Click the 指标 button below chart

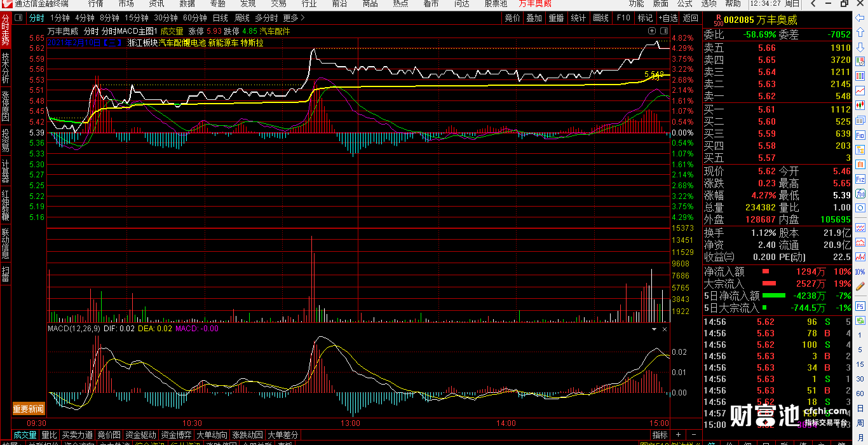pos(660,435)
